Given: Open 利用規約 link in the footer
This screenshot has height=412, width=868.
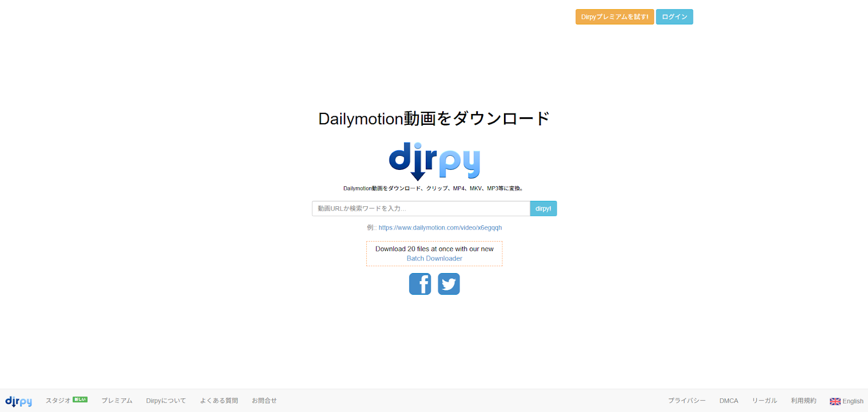Looking at the screenshot, I should [x=803, y=401].
